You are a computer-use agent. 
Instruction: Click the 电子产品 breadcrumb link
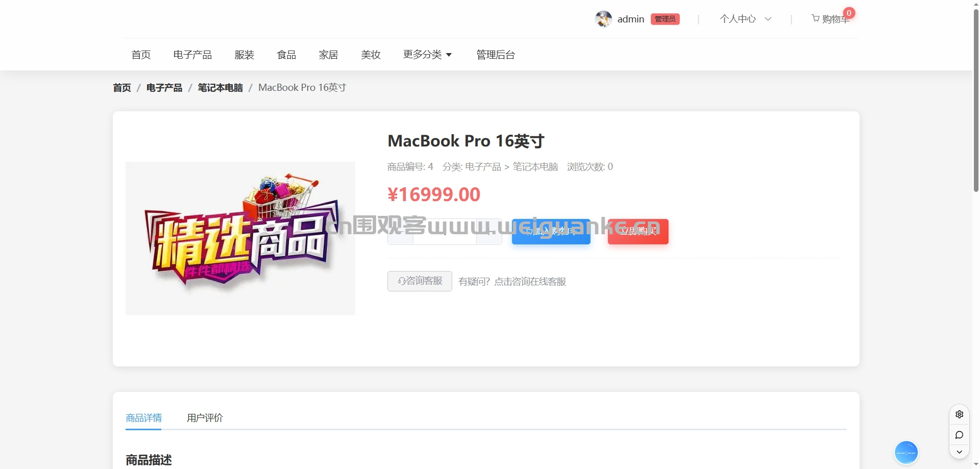(x=164, y=88)
